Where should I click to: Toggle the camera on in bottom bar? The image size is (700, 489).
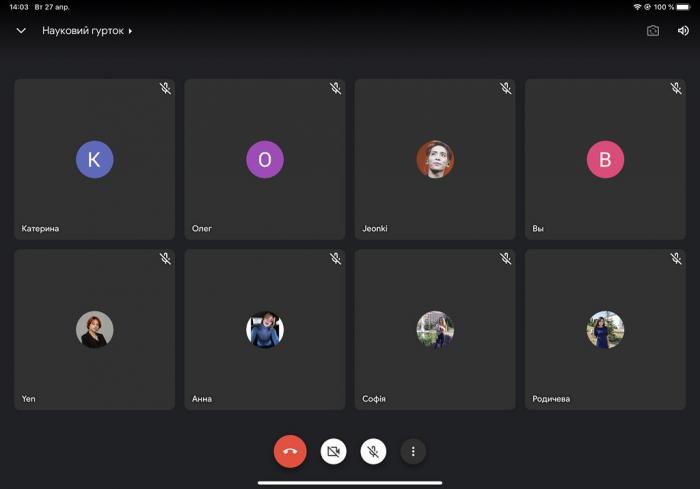[x=333, y=452]
